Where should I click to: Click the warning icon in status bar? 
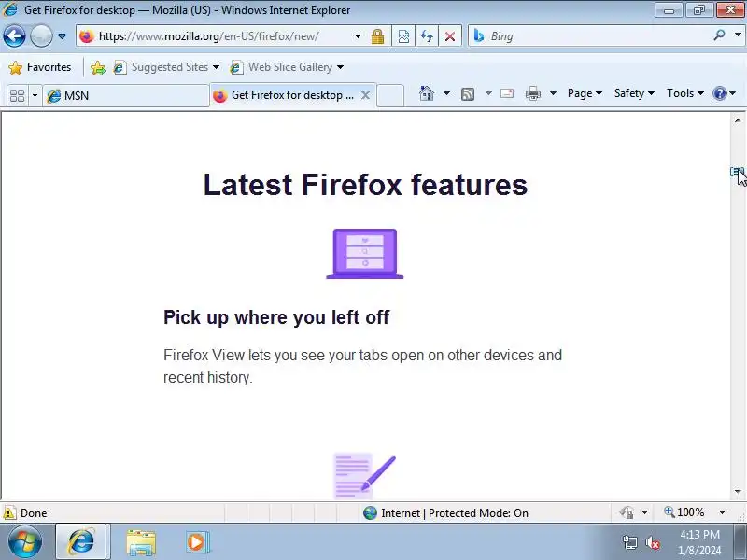(x=9, y=512)
